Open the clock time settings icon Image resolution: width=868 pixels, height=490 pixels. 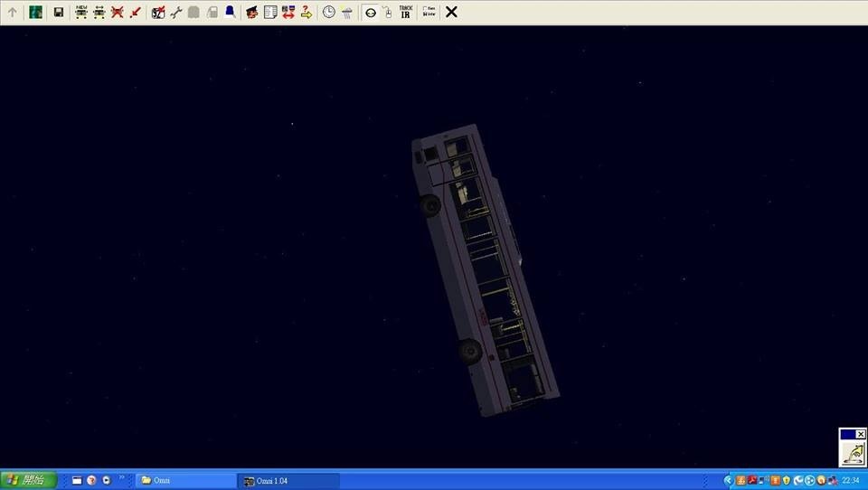[x=329, y=12]
